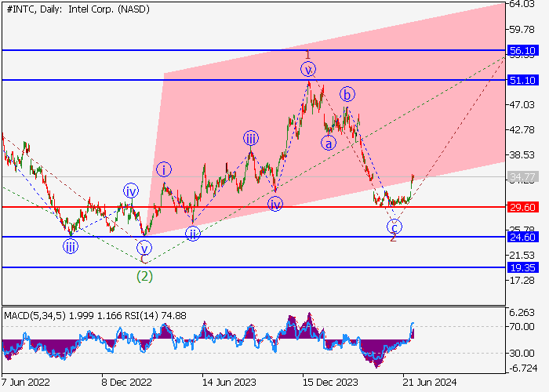
Task: Click the red 29.60 price level tag
Action: click(522, 207)
